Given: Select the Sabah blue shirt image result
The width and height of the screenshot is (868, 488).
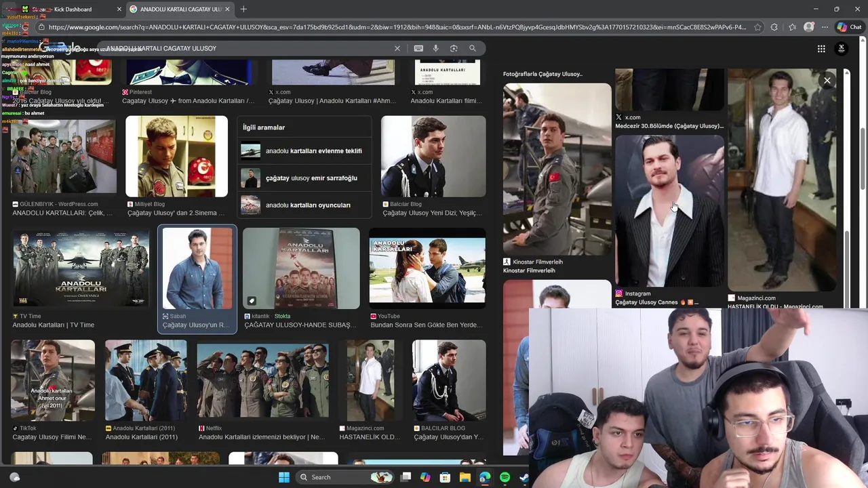Looking at the screenshot, I should tap(197, 268).
